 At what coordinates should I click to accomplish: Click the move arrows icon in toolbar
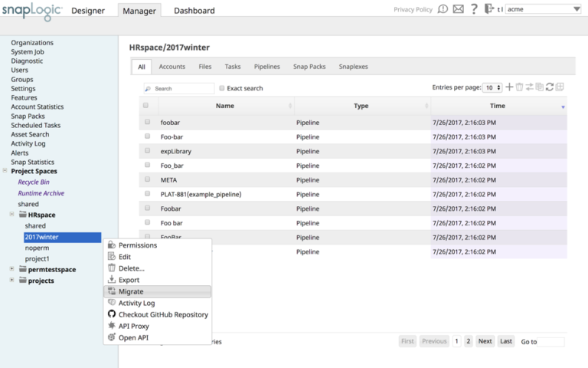[x=530, y=87]
